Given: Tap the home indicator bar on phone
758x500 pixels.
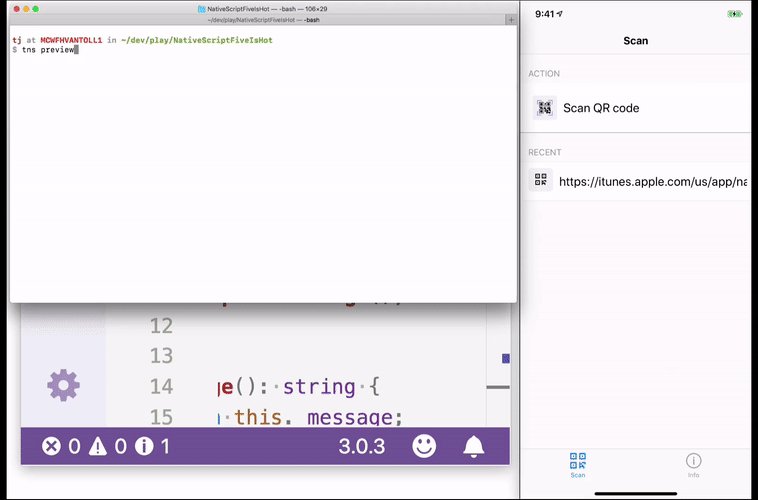Looking at the screenshot, I should 636,494.
